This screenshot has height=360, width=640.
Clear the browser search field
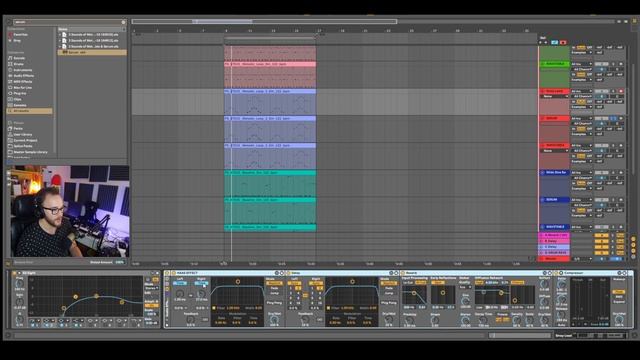123,22
